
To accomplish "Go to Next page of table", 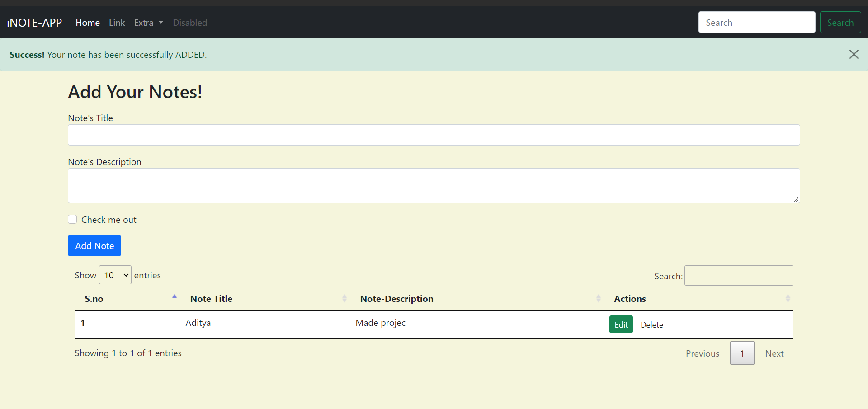I will click(774, 353).
